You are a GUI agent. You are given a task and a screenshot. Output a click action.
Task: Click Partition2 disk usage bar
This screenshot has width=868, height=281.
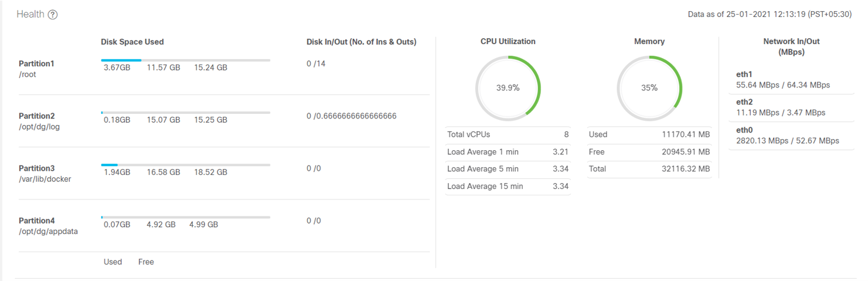pyautogui.click(x=185, y=113)
